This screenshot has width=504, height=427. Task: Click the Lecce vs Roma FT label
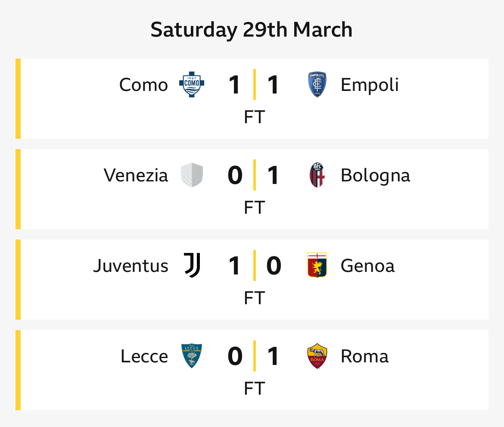[x=255, y=388]
